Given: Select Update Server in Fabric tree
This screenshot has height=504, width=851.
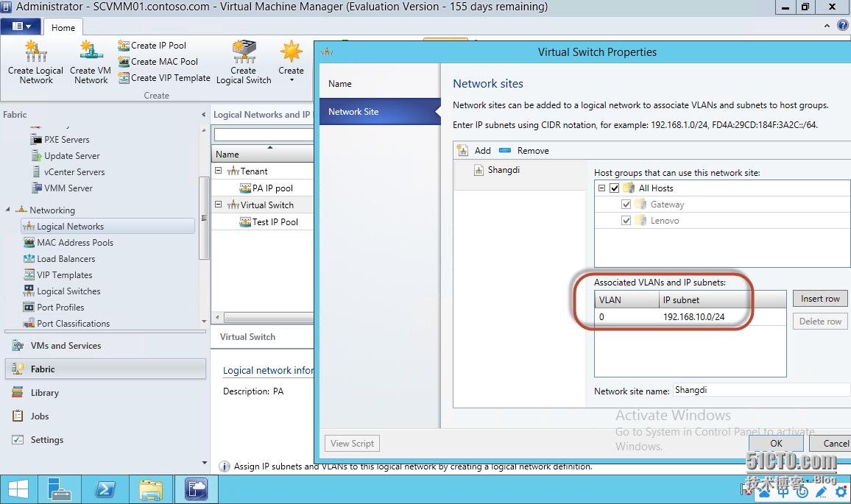Looking at the screenshot, I should (66, 156).
